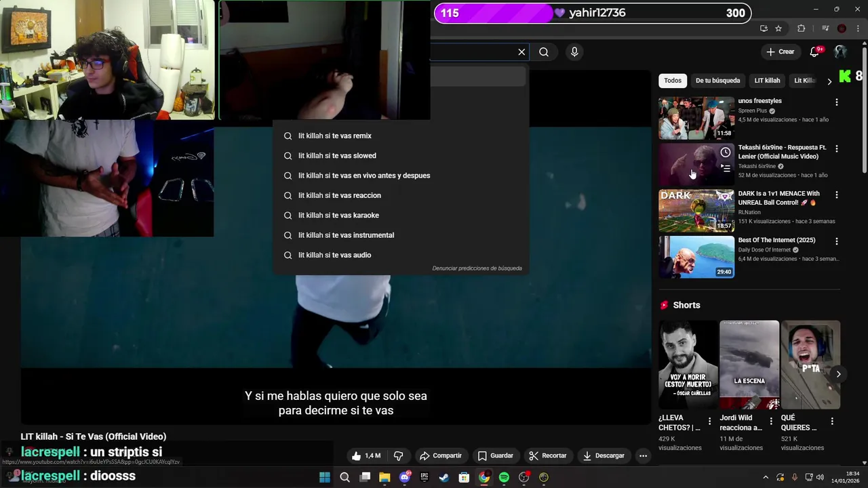Click the Descargar download button
The width and height of the screenshot is (868, 488).
(604, 455)
